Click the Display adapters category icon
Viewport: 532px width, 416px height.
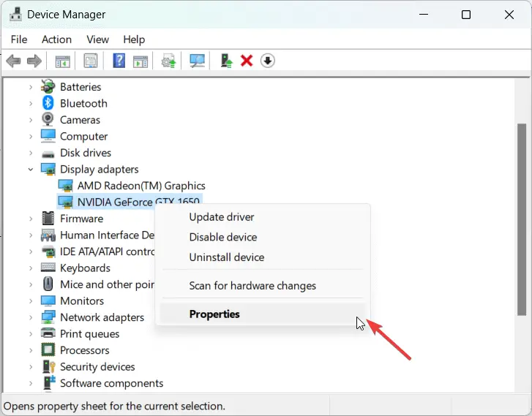pyautogui.click(x=48, y=169)
